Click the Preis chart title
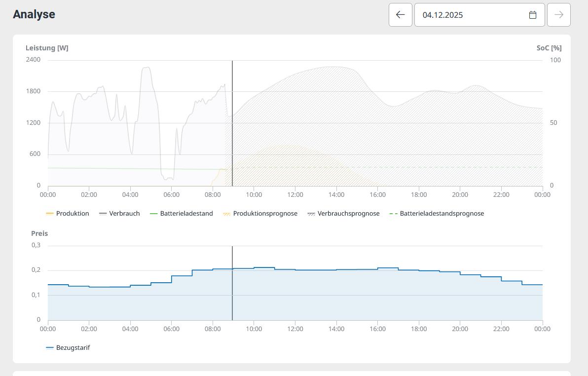 tap(39, 233)
